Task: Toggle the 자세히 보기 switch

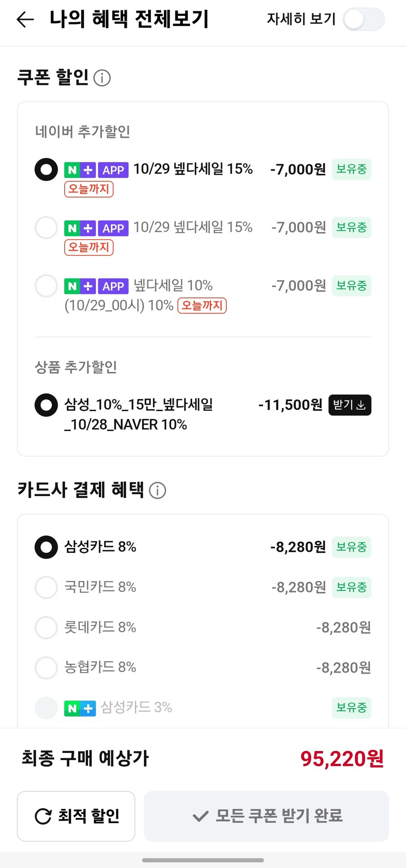Action: pos(363,19)
